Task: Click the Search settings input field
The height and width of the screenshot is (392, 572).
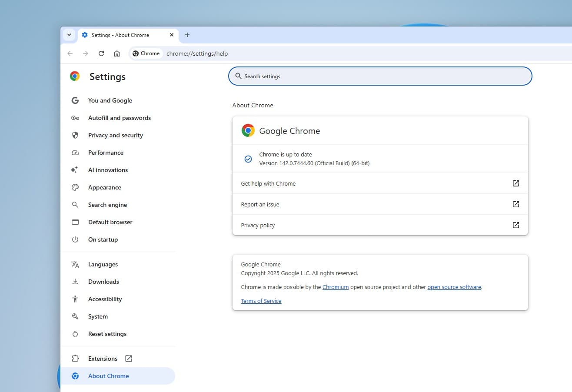Action: coord(380,76)
